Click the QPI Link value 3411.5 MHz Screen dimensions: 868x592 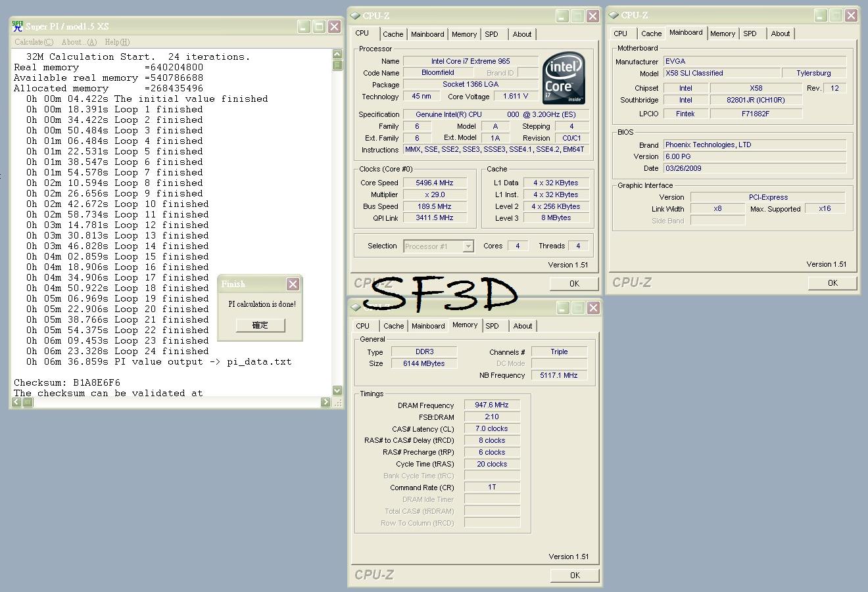(x=435, y=217)
